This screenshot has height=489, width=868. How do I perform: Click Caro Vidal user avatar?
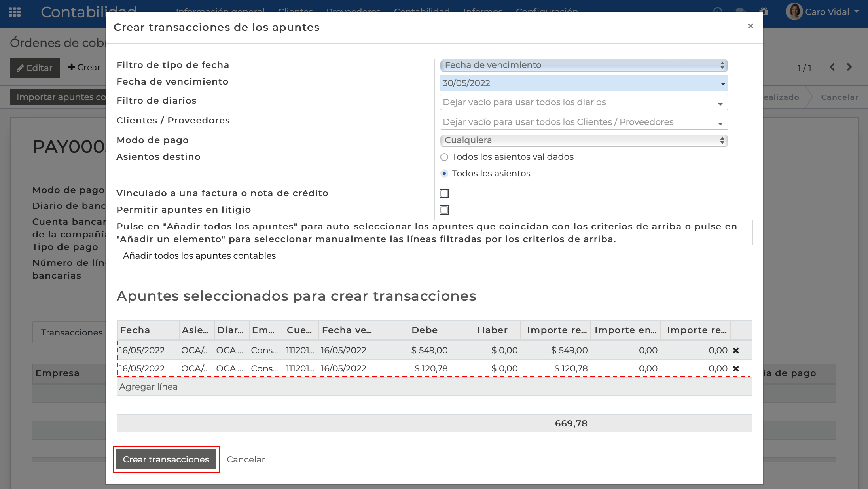[794, 12]
